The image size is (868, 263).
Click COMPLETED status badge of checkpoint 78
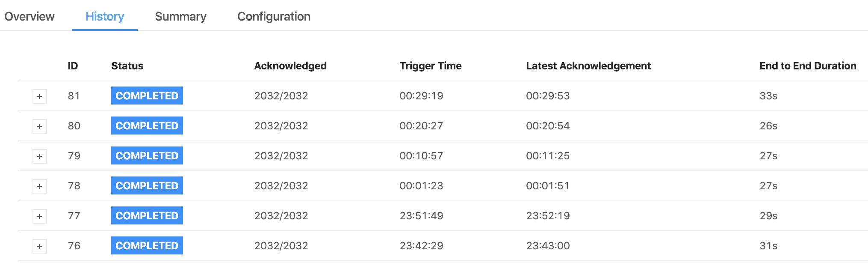147,185
